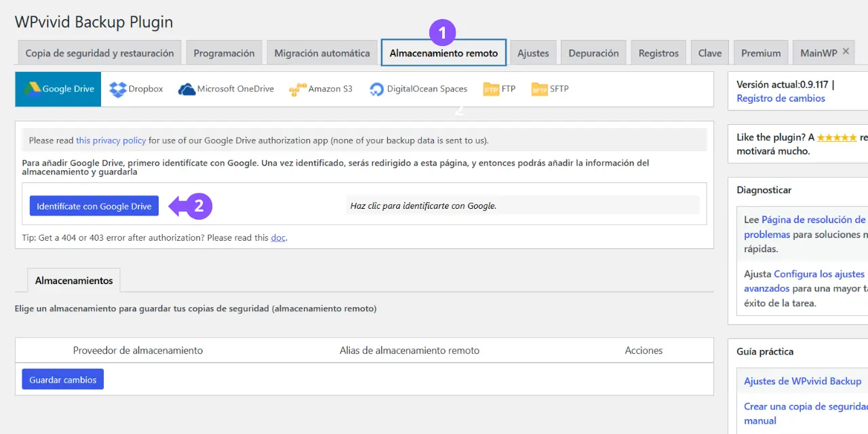Open the Migración automática tab
Image resolution: width=868 pixels, height=434 pixels.
pyautogui.click(x=322, y=53)
